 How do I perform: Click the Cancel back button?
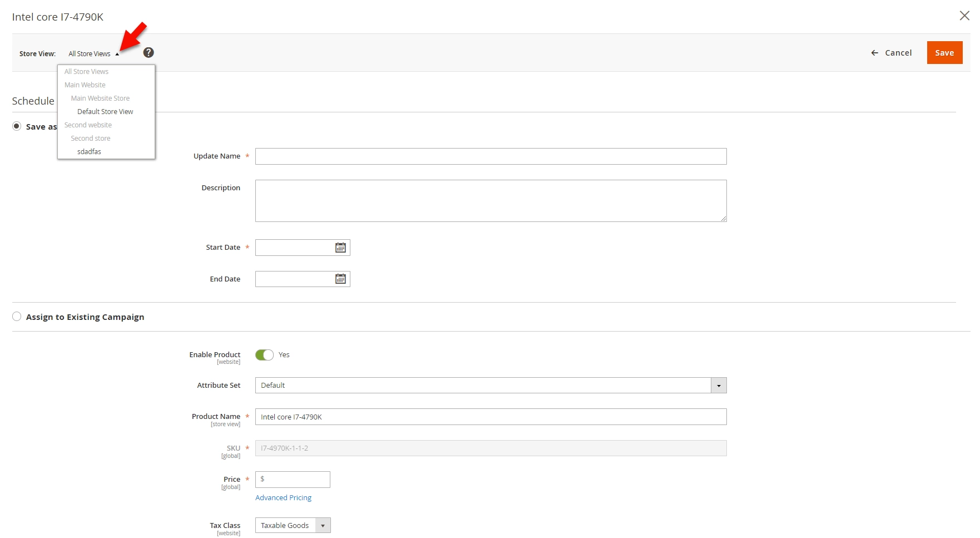pos(891,53)
